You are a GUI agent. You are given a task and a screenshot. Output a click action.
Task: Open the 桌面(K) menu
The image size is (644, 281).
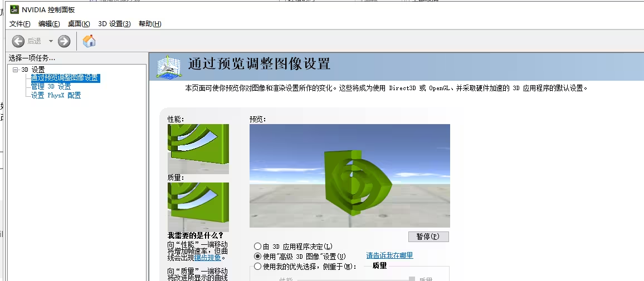[x=79, y=24]
